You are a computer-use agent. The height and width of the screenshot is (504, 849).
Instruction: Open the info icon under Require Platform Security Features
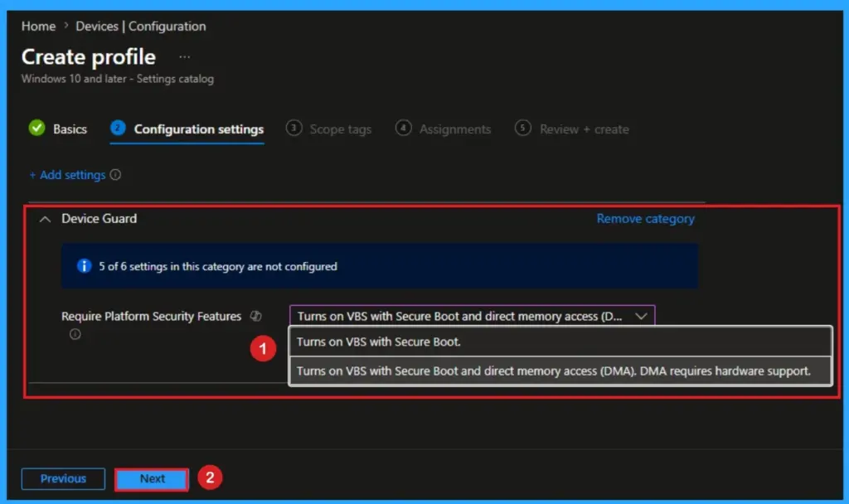pyautogui.click(x=75, y=334)
